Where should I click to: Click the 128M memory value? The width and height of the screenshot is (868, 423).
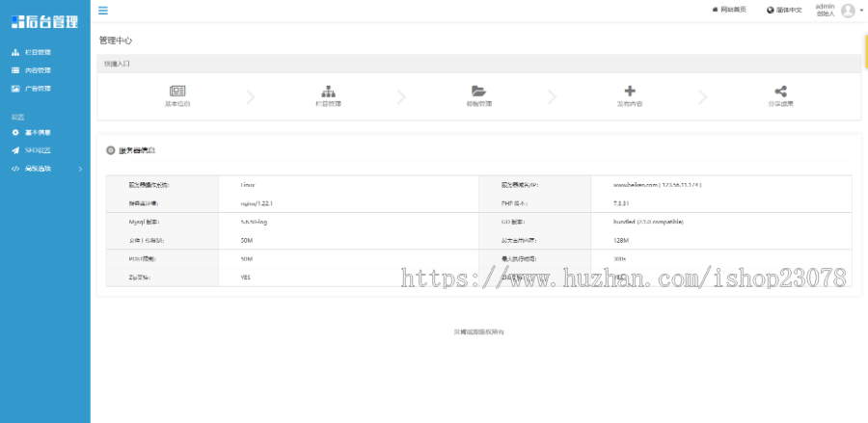point(622,241)
